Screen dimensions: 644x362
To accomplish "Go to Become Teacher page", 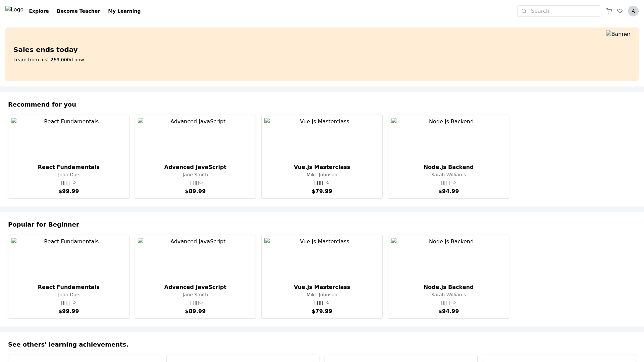I will coord(78,11).
